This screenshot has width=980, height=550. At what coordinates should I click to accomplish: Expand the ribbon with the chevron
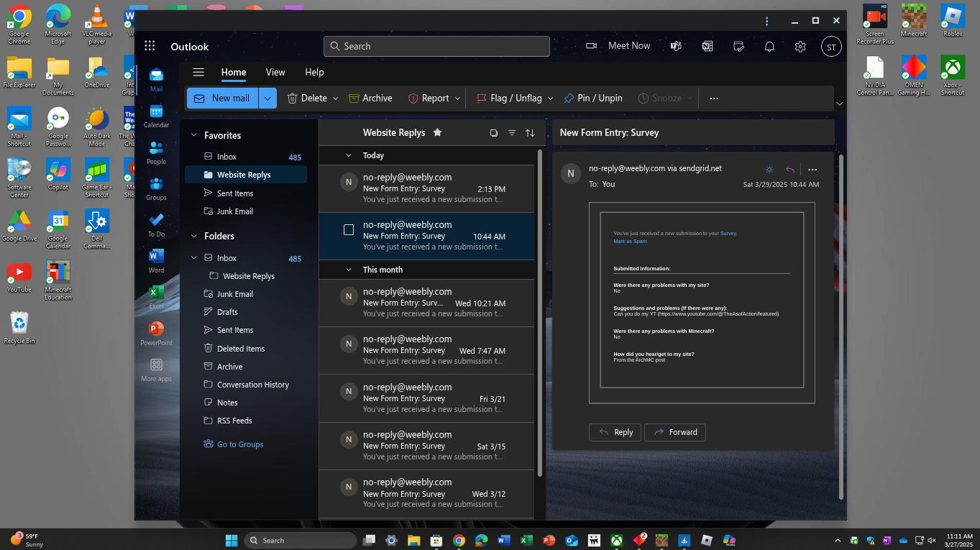click(x=840, y=104)
